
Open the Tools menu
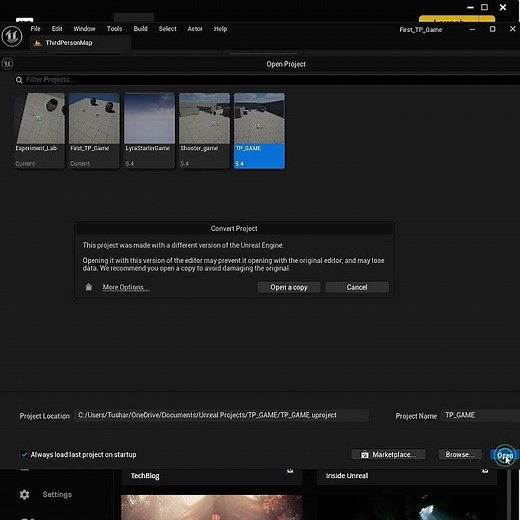coord(114,29)
